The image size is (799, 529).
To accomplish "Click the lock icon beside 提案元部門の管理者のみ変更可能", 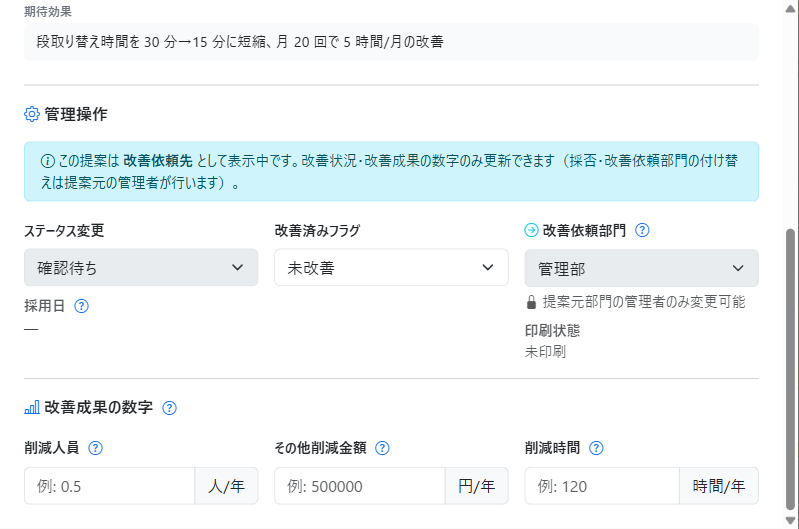I will coord(531,302).
